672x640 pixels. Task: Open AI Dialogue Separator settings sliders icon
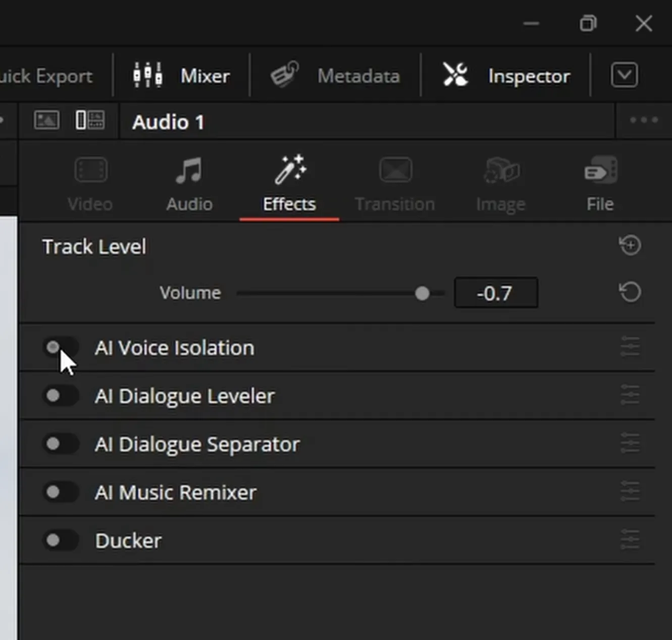click(630, 444)
